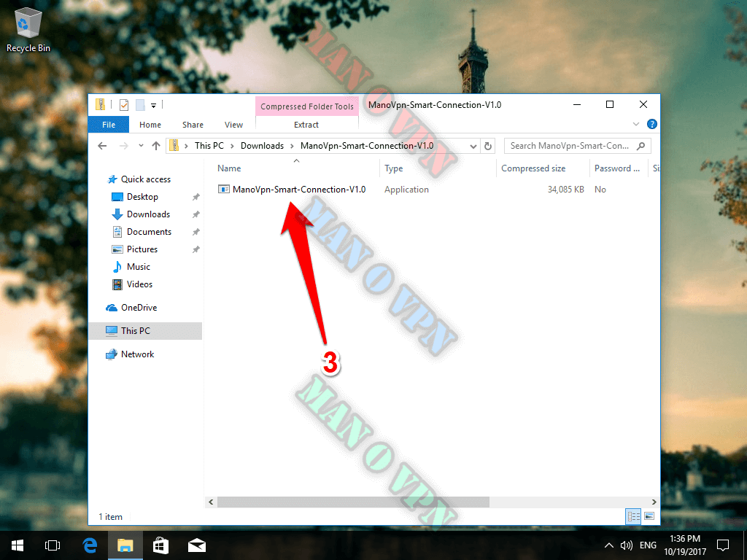Click the Forward navigation arrow
The width and height of the screenshot is (747, 560).
(x=123, y=146)
